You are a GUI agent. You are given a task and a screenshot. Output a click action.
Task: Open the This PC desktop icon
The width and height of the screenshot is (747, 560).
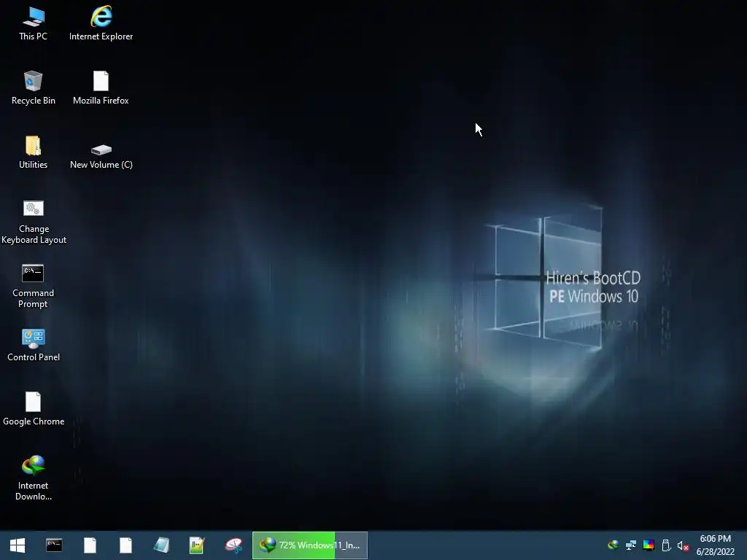pyautogui.click(x=33, y=23)
